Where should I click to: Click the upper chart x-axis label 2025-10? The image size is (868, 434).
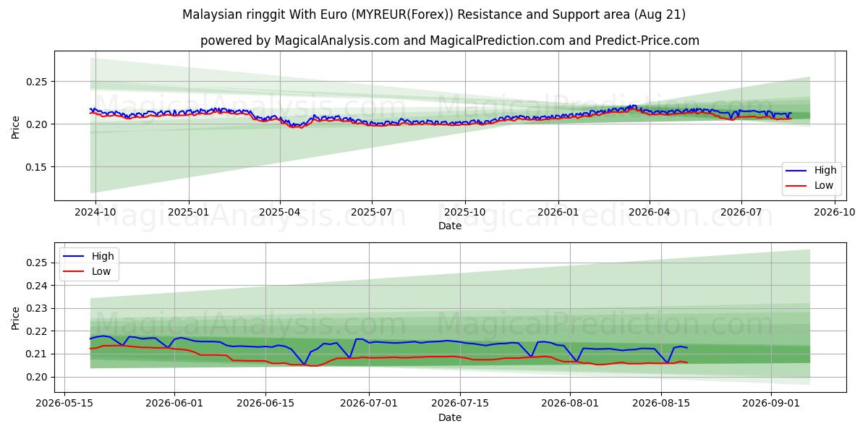click(x=464, y=212)
